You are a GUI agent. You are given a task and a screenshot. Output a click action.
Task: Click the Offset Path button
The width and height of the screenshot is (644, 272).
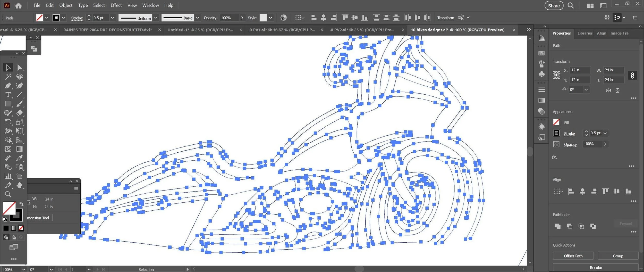(573, 256)
